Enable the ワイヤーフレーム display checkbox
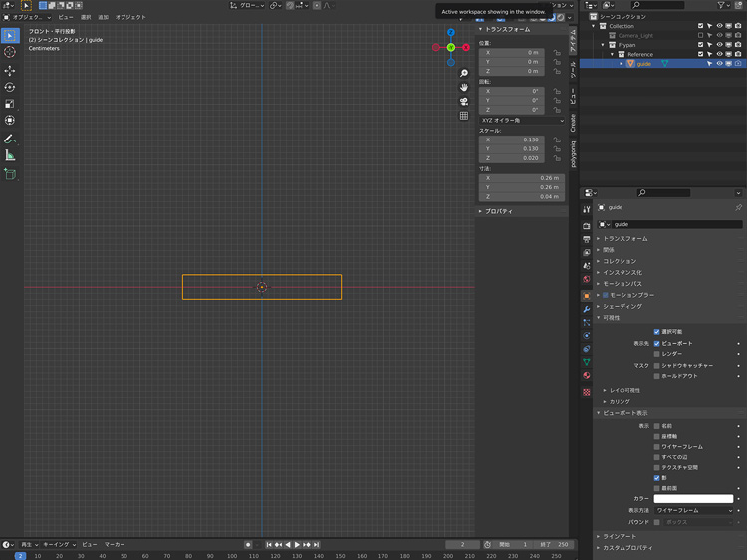 [x=657, y=447]
